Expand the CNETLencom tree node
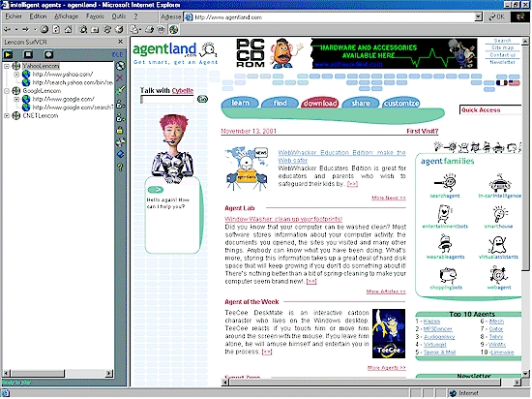Image resolution: width=532 pixels, height=399 pixels. click(x=7, y=116)
